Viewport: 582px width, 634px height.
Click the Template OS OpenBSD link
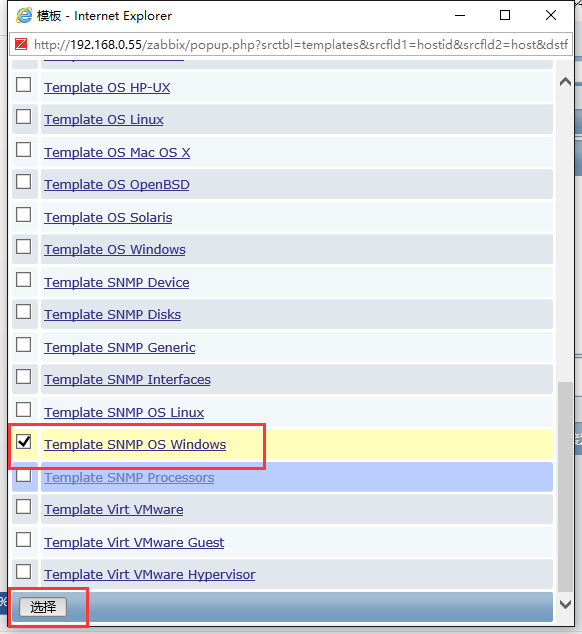pos(117,184)
